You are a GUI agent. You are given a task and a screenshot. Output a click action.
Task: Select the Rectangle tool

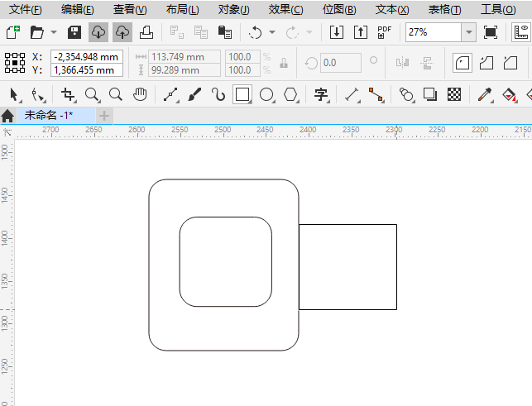[x=242, y=94]
